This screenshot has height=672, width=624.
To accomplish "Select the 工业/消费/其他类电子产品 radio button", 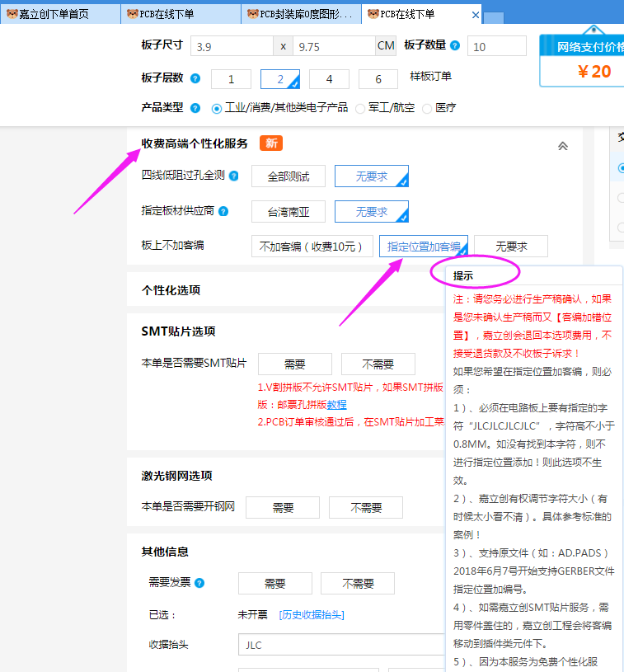I will [x=217, y=108].
